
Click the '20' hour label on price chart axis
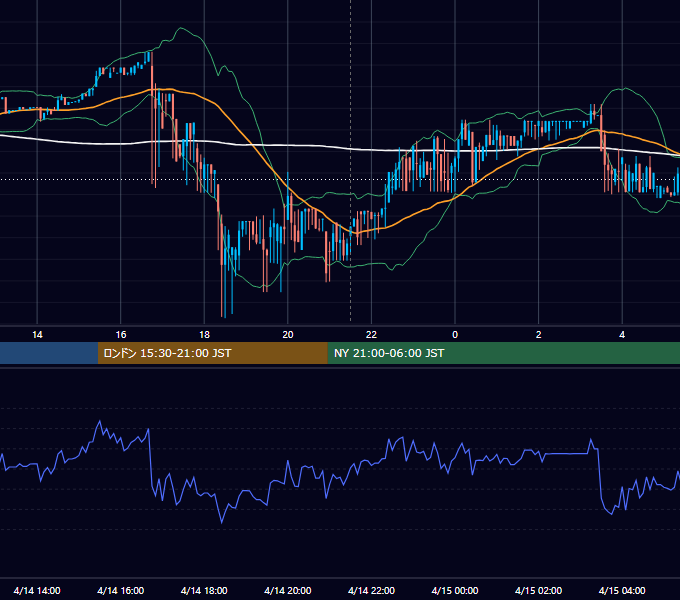pos(288,335)
